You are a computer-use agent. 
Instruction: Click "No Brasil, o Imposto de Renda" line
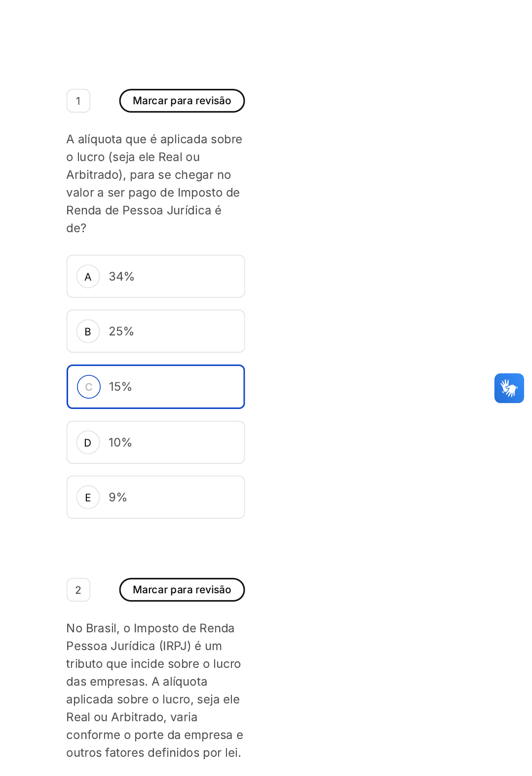coord(151,628)
